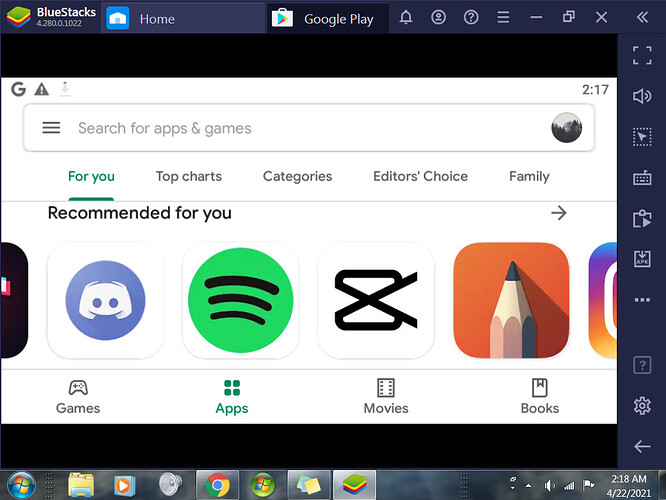This screenshot has width=666, height=500.
Task: Click the Google G status bar icon
Action: pyautogui.click(x=18, y=89)
